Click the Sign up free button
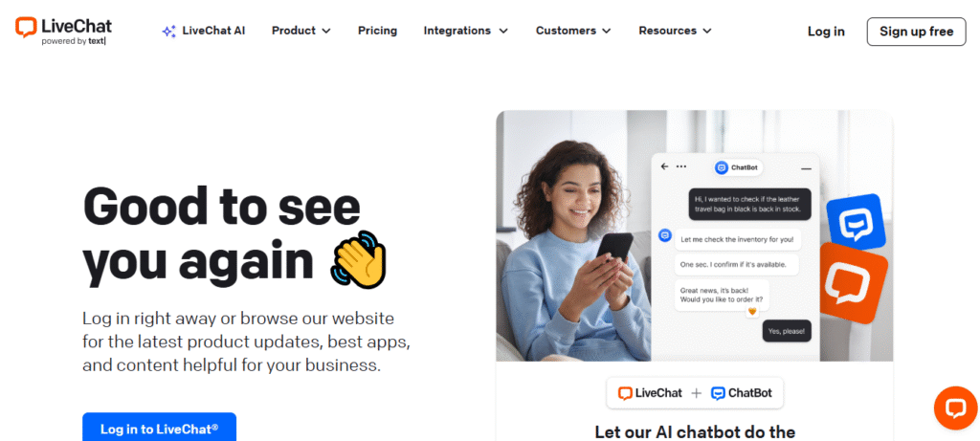 tap(916, 32)
